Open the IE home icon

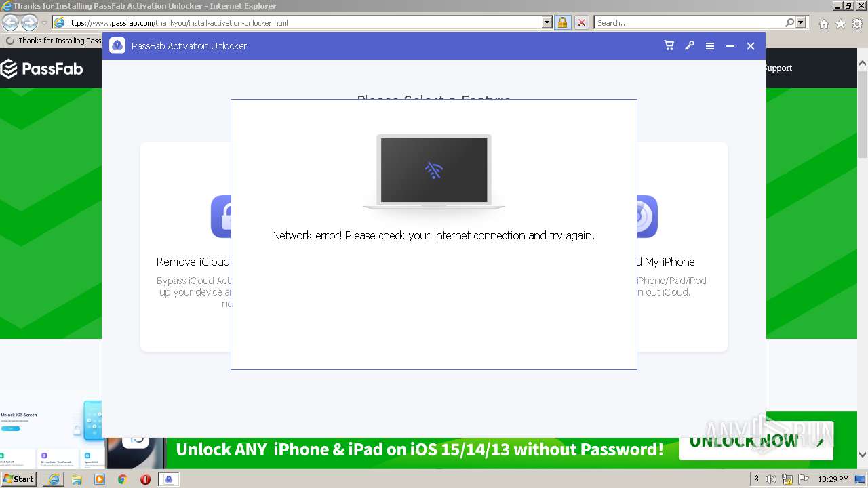(x=823, y=24)
